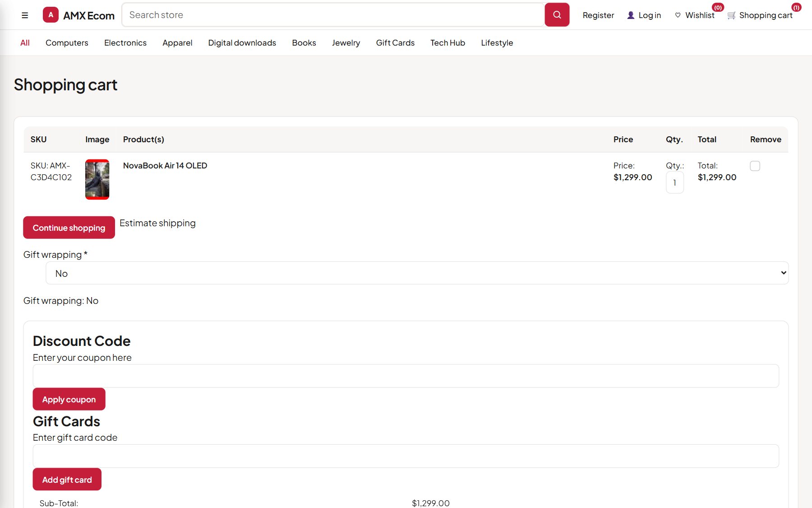Select the All category tab

tap(25, 43)
